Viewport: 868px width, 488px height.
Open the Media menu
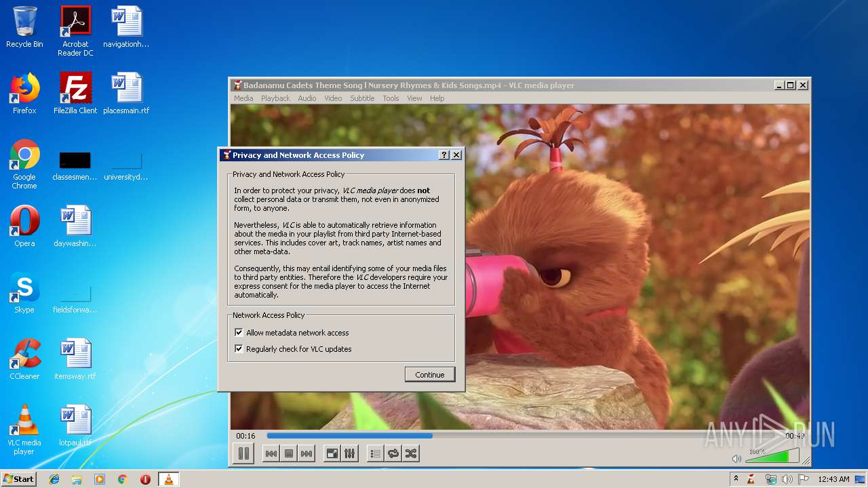coord(243,98)
